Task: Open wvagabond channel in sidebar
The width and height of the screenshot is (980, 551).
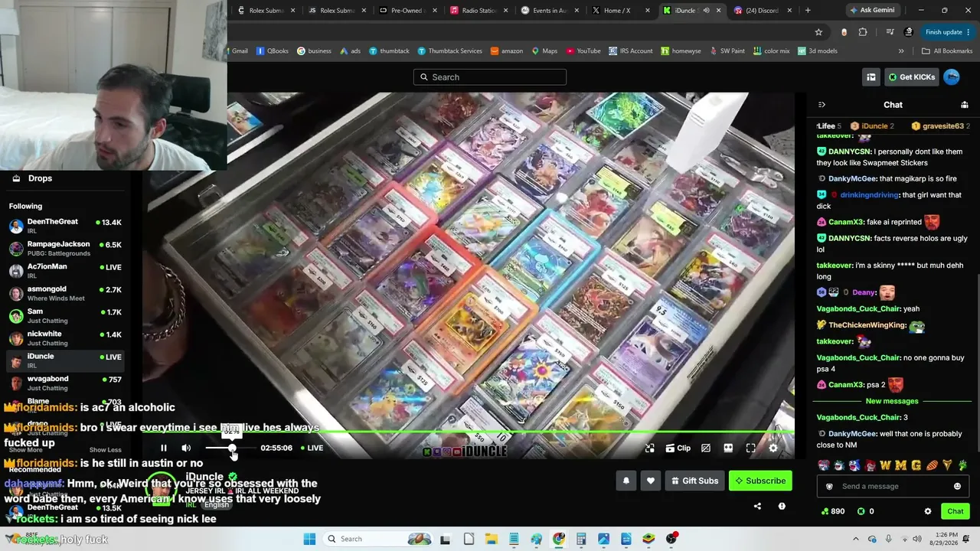Action: pyautogui.click(x=66, y=383)
